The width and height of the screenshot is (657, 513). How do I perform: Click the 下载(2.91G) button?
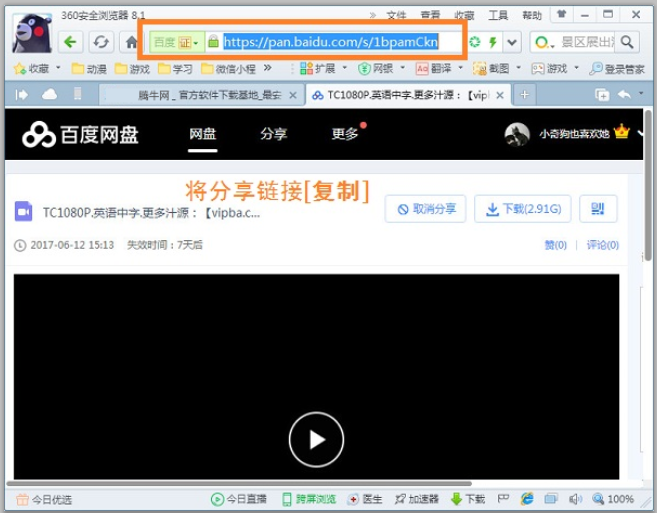(x=522, y=209)
